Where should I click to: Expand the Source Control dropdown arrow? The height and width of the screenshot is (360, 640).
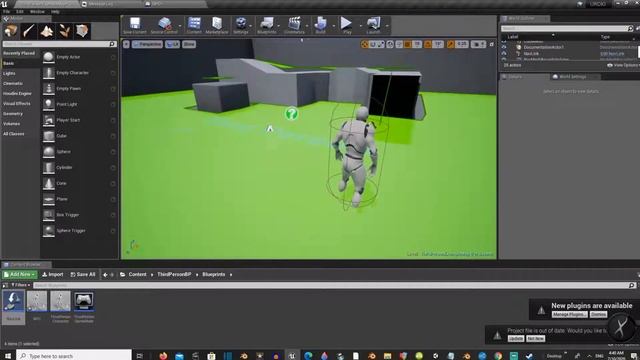point(180,26)
